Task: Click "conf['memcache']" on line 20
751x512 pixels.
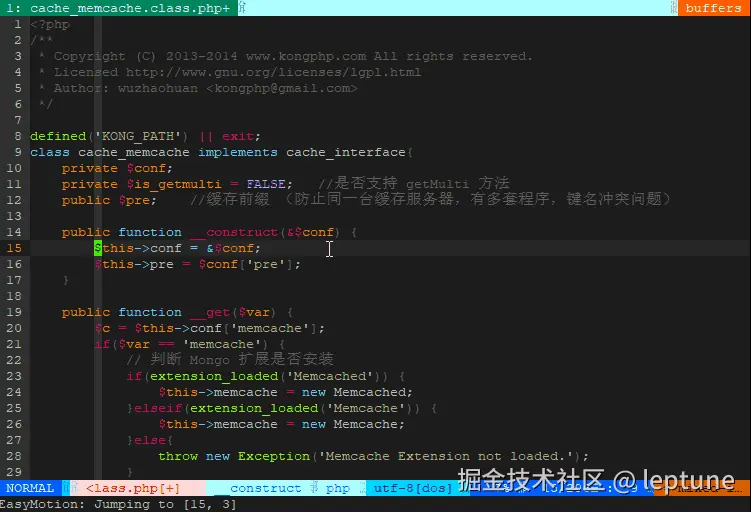Action: pyautogui.click(x=254, y=329)
